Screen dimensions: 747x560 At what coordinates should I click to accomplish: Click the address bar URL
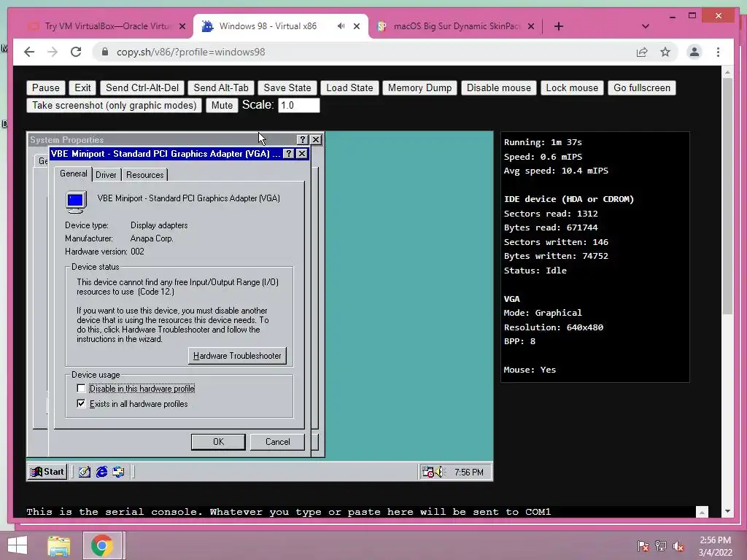pos(190,52)
